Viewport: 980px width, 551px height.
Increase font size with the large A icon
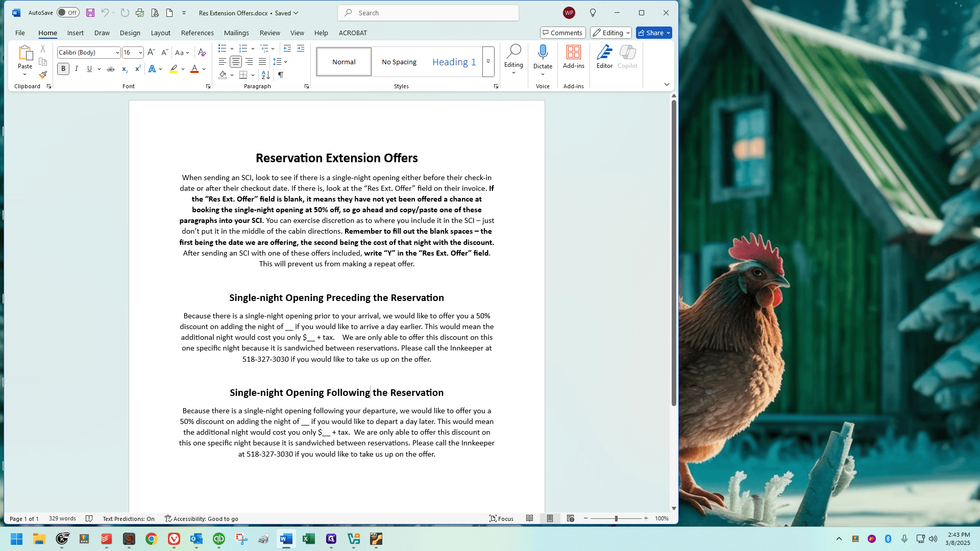151,52
